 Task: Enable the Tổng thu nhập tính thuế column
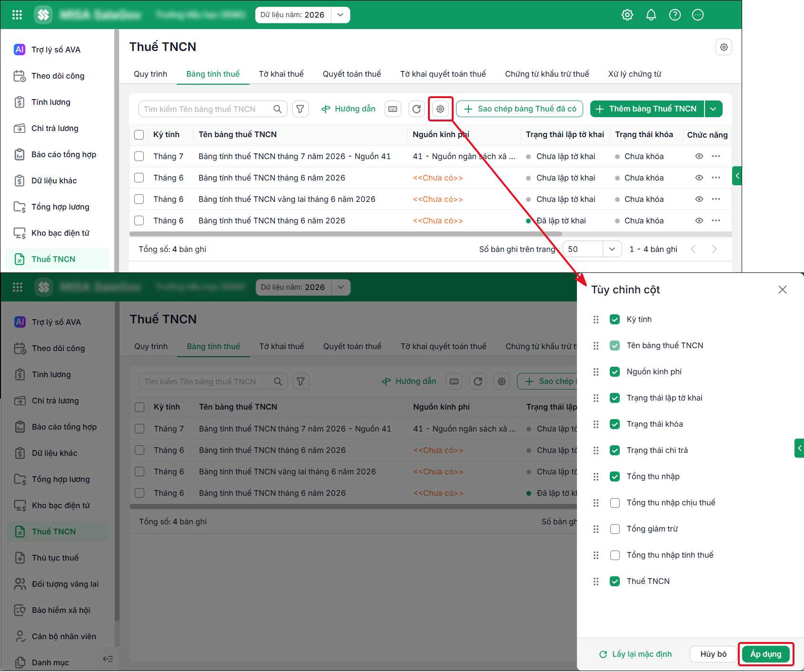point(615,555)
